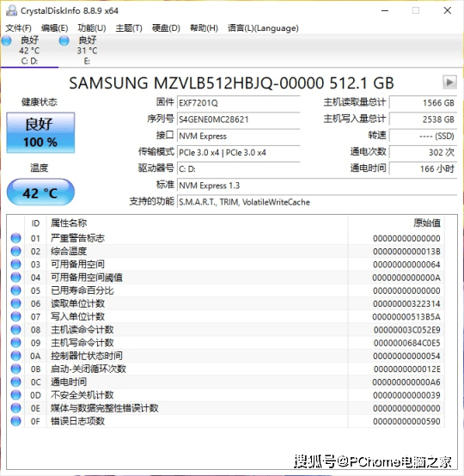
Task: Click status orb for row 0B 启动-关闭循环次数
Action: [x=15, y=369]
